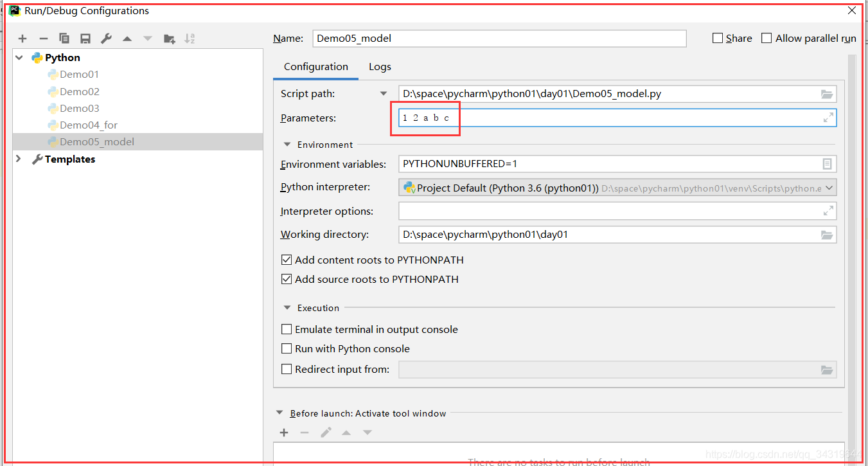Move configuration down with arrow icon
The height and width of the screenshot is (466, 868).
148,39
